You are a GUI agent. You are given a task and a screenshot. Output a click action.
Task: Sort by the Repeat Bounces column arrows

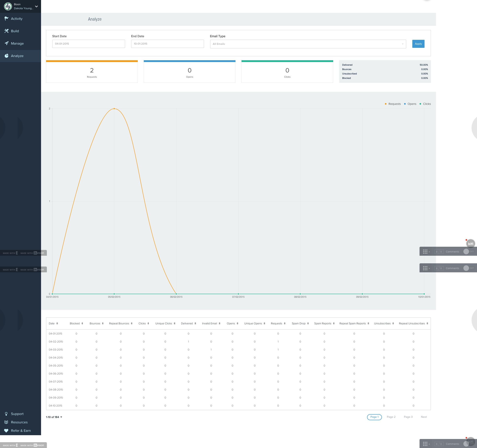pyautogui.click(x=132, y=323)
